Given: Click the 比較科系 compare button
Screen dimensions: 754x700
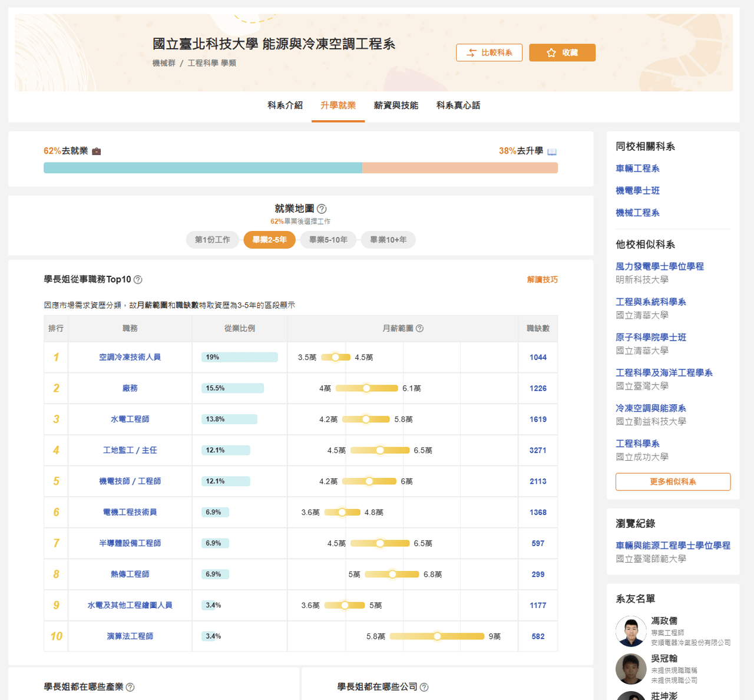Looking at the screenshot, I should 489,52.
